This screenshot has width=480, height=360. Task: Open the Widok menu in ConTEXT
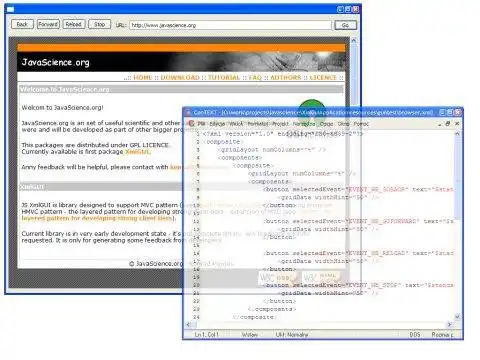coord(236,124)
